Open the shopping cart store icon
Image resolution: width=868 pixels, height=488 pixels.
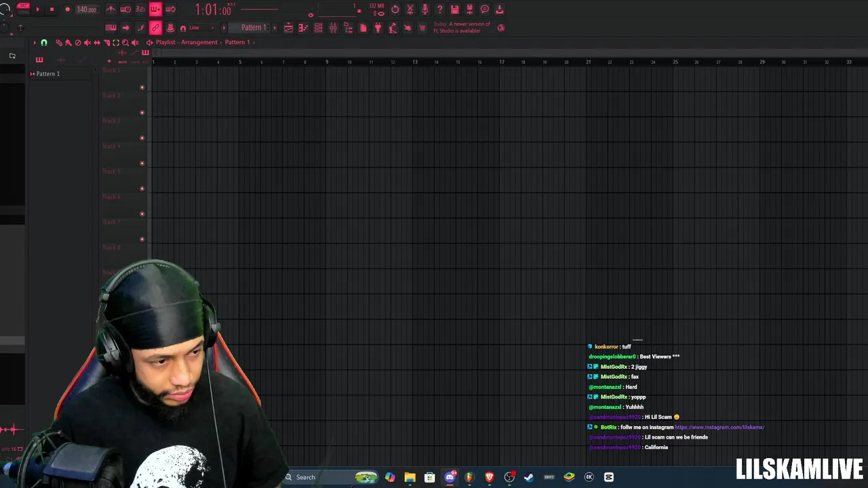click(x=422, y=28)
